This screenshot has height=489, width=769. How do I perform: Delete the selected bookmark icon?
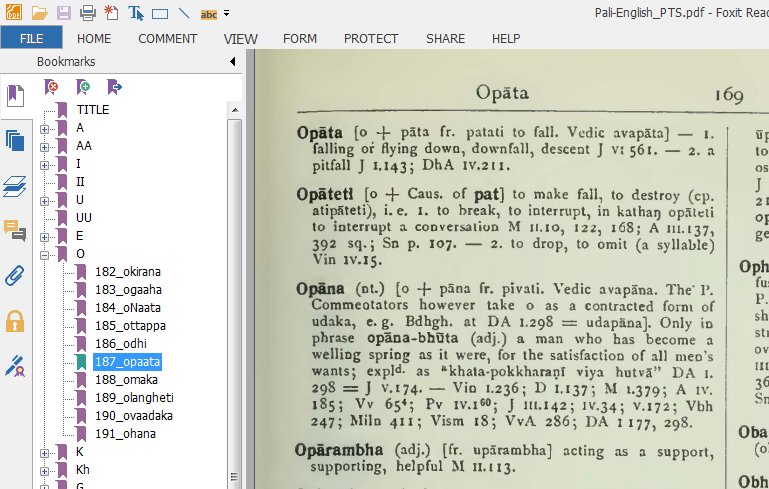51,87
